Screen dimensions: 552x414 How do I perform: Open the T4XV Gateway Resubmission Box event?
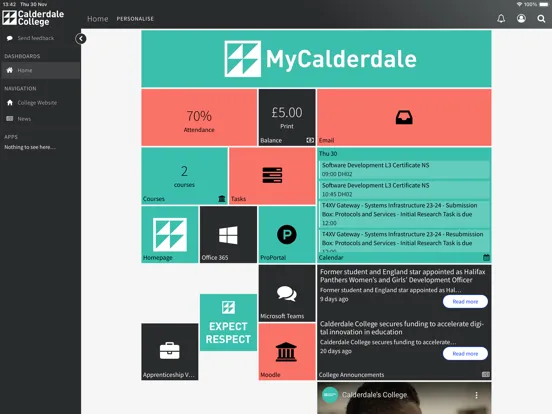pyautogui.click(x=404, y=241)
